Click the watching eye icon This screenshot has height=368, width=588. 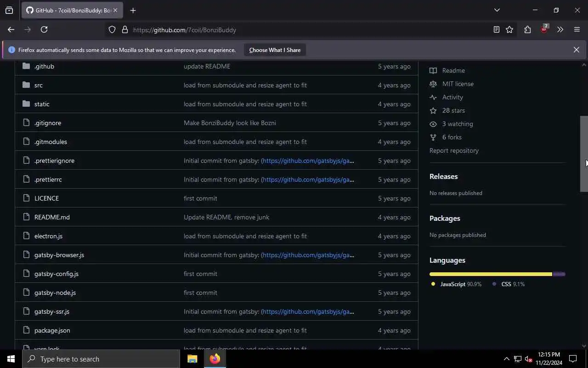(x=433, y=124)
